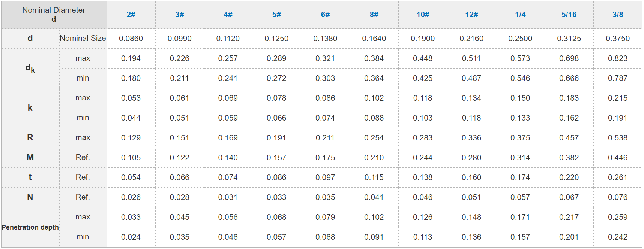The image size is (644, 249).
Task: Click the 5# nominal diameter header
Action: (x=276, y=15)
